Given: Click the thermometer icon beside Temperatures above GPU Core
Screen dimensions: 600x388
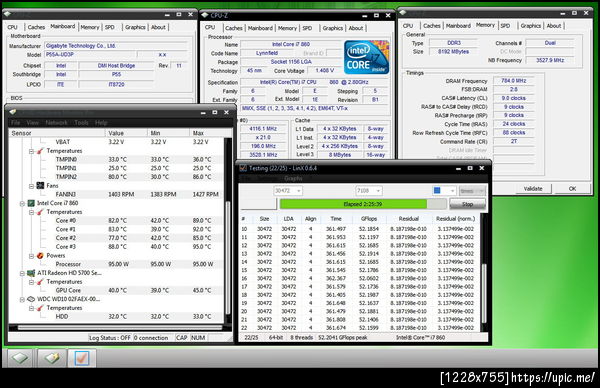Looking at the screenshot, I should tap(40, 282).
